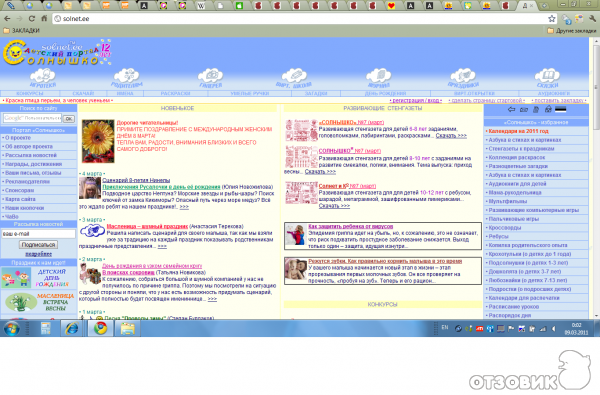
Task: Open the регистрация / вход link
Action: pyautogui.click(x=416, y=100)
